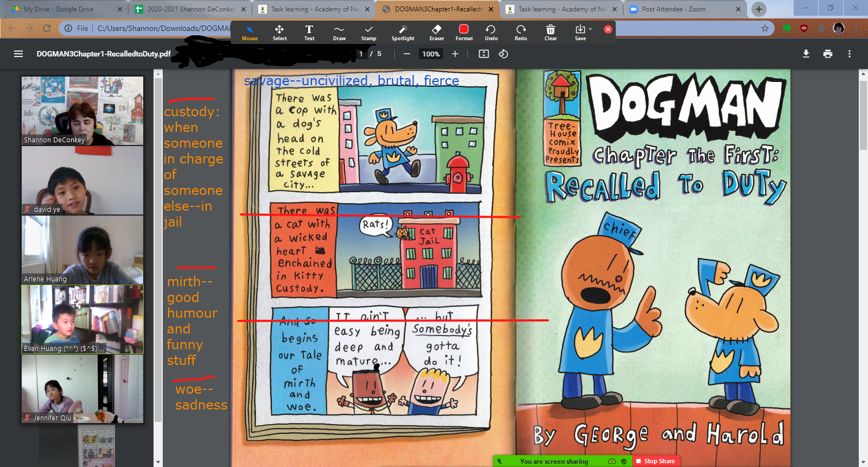Open the Chrome profile avatar
The width and height of the screenshot is (868, 467).
tap(839, 28)
